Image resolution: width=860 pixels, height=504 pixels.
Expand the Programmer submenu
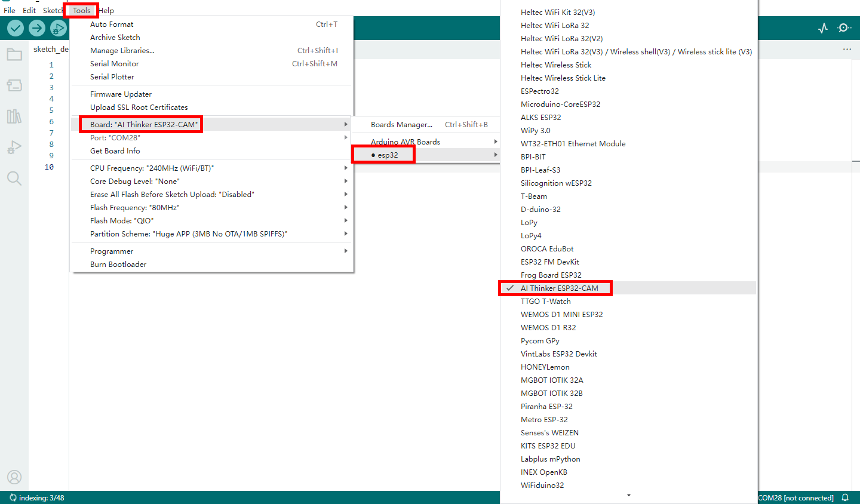[x=212, y=251]
